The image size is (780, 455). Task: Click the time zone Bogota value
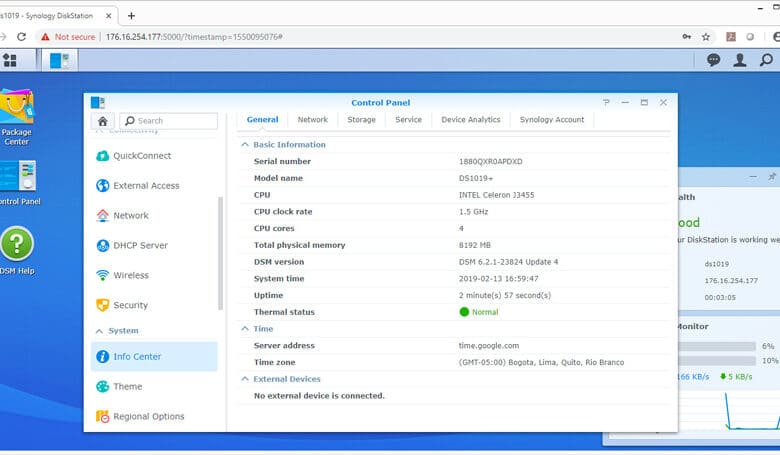(541, 363)
